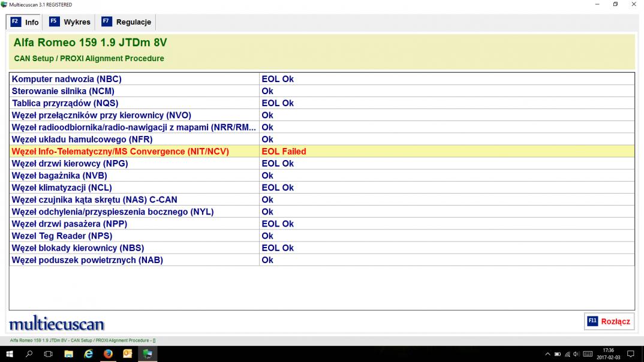The width and height of the screenshot is (644, 362).
Task: Open the Info tab
Action: pos(24,22)
